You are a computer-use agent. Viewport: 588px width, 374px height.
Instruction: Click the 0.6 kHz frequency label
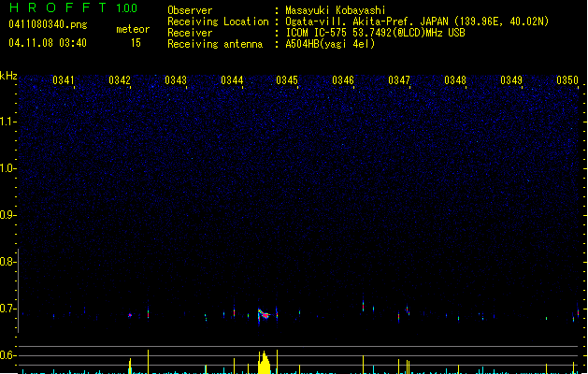[x=7, y=355]
